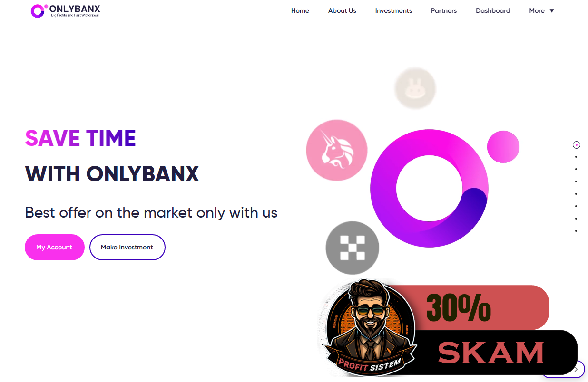Go to the About Us page
Screen dimensions: 588x382
click(342, 10)
